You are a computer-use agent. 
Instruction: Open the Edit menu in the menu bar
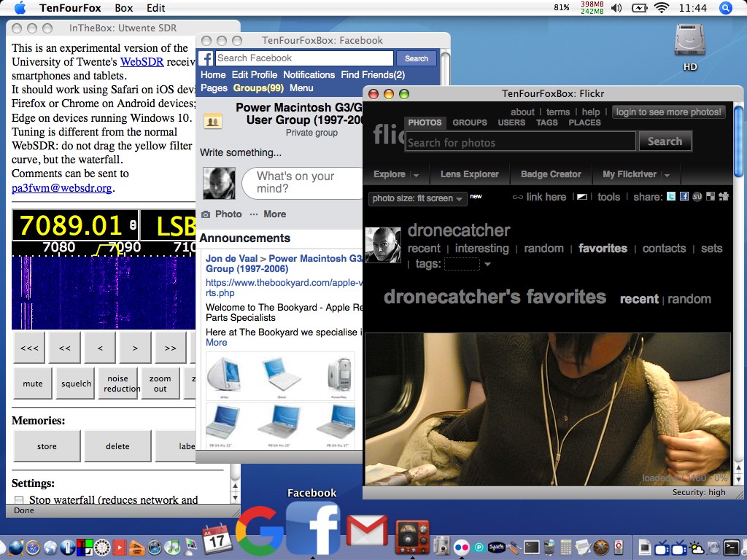click(x=156, y=8)
